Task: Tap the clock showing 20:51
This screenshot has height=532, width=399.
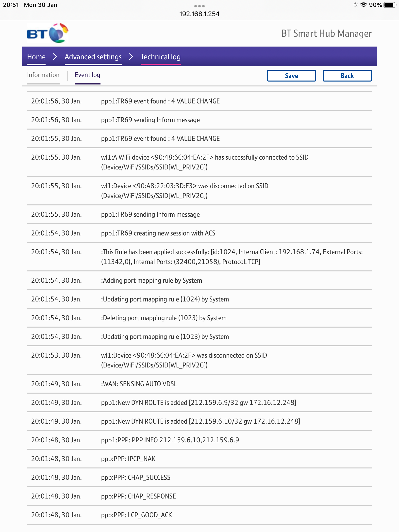Action: (11, 5)
